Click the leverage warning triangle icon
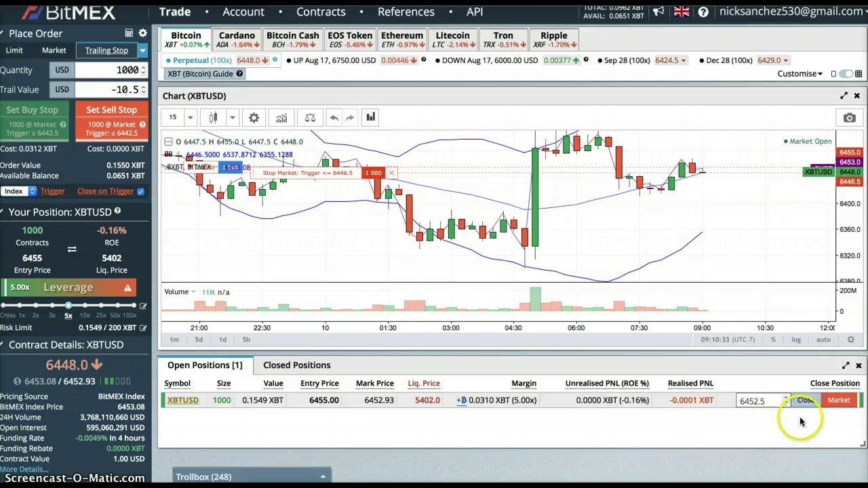 tap(127, 288)
